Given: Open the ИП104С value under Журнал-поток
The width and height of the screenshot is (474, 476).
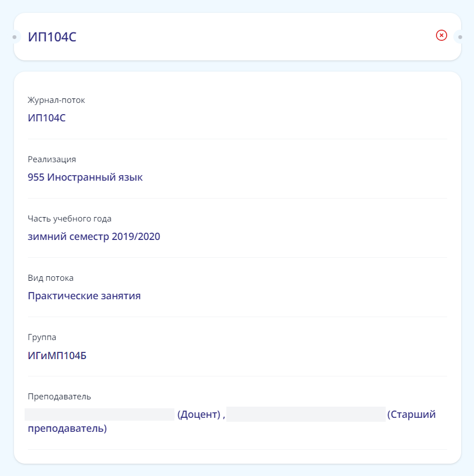Looking at the screenshot, I should click(x=47, y=118).
